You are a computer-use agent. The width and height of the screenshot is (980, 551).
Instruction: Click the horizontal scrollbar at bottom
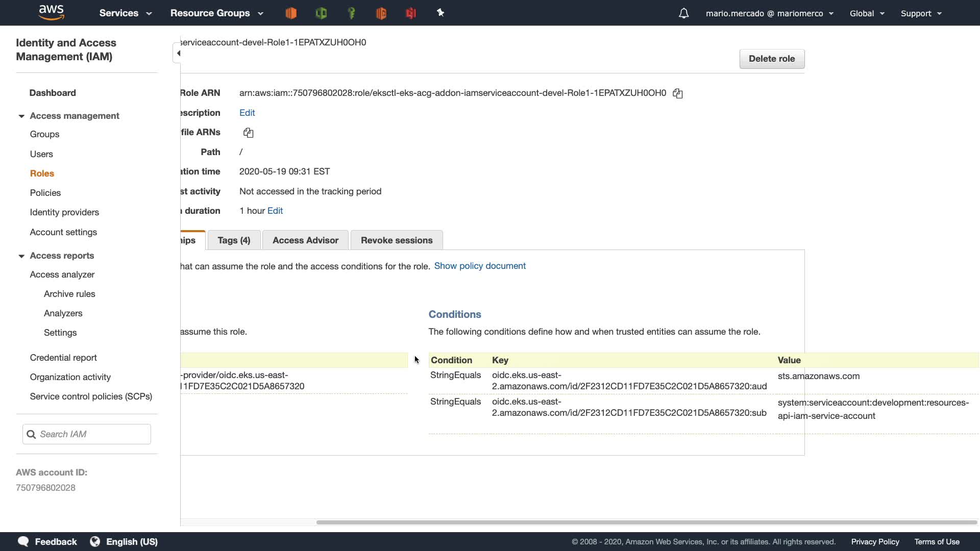click(646, 522)
